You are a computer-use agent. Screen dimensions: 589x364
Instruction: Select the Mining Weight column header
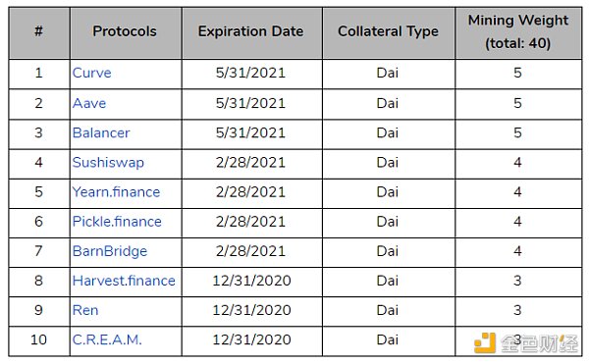518,32
